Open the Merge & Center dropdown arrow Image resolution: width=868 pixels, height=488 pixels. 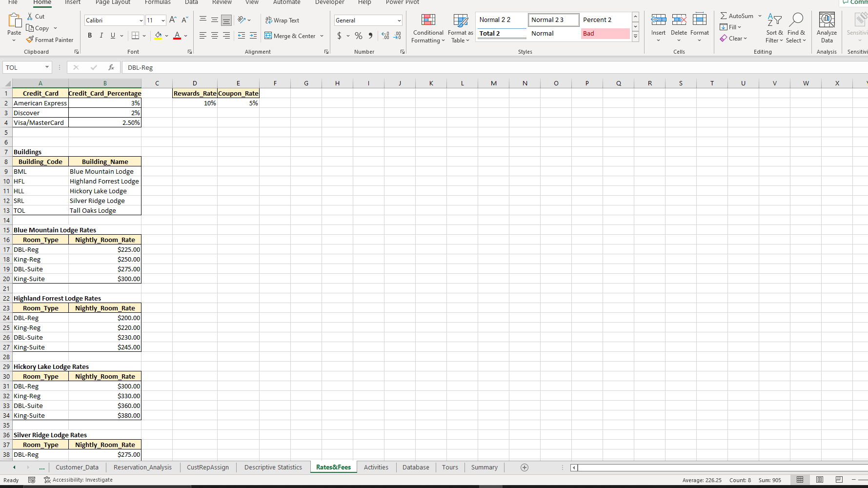coord(322,36)
